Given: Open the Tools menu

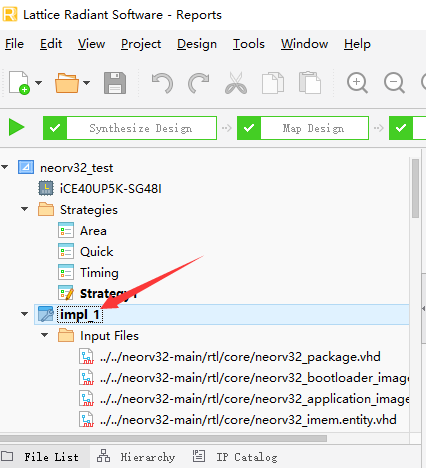Looking at the screenshot, I should pos(249,44).
